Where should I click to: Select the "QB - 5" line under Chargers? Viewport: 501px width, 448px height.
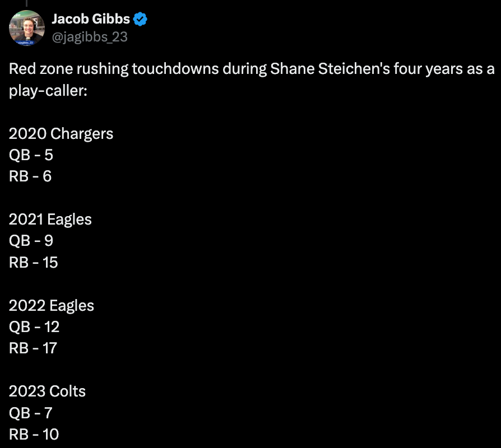point(31,155)
